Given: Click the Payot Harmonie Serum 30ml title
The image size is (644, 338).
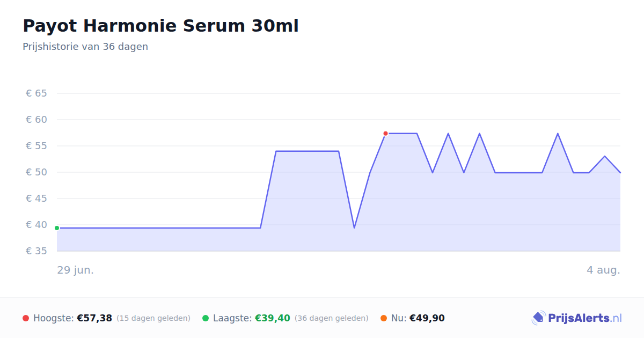Looking at the screenshot, I should [160, 26].
